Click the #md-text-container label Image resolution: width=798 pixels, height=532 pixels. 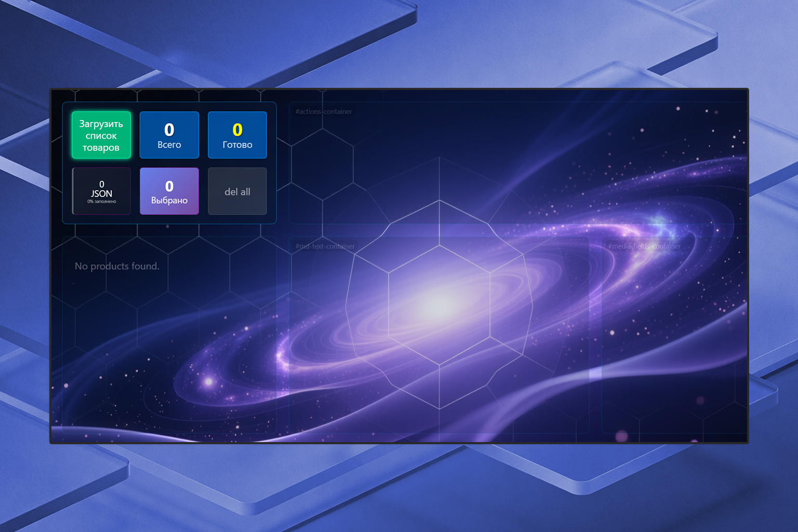(x=325, y=246)
